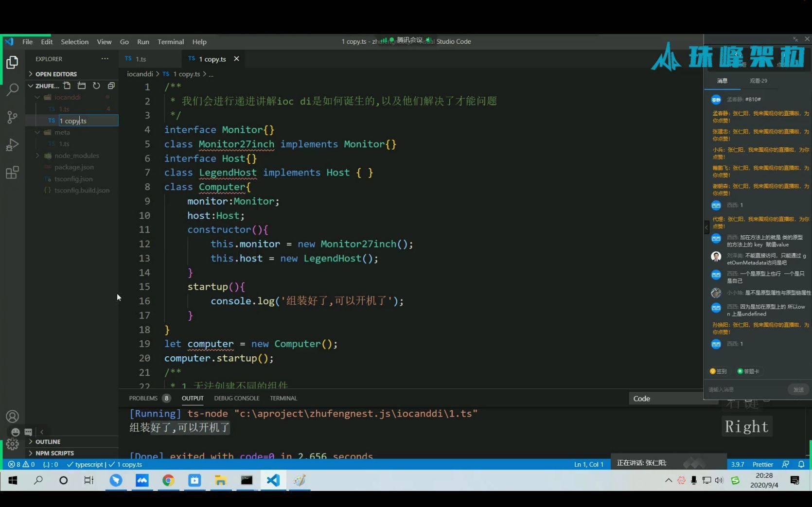Open the Search view in activity bar

click(12, 89)
